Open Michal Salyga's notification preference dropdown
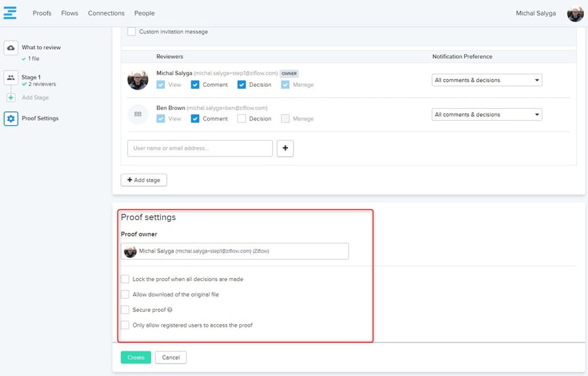588x376 pixels. [x=487, y=80]
